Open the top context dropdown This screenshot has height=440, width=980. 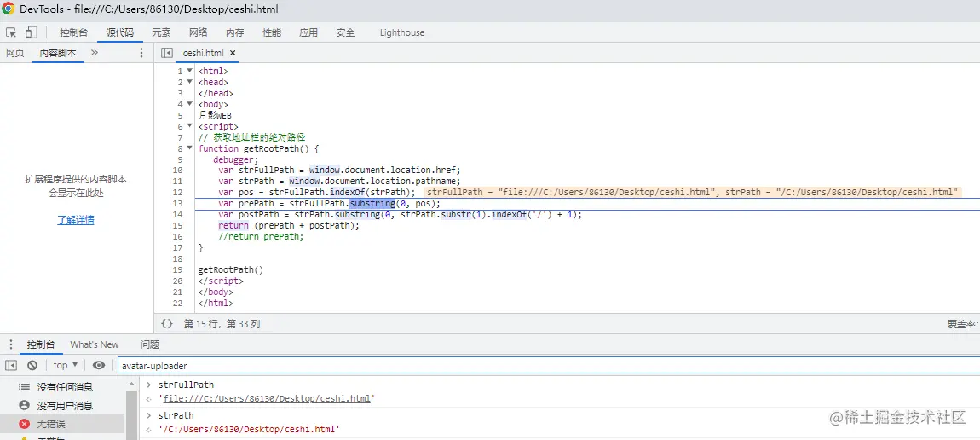pyautogui.click(x=66, y=365)
